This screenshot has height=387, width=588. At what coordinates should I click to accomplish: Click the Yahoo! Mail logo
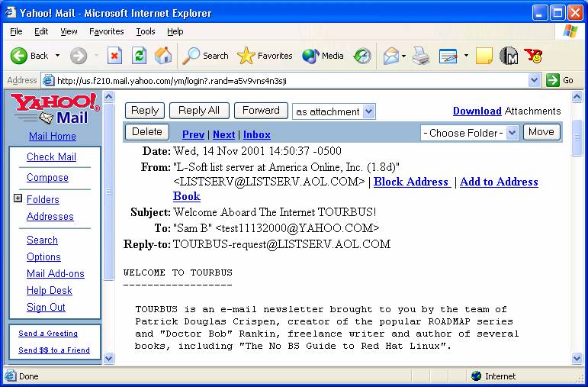pyautogui.click(x=55, y=109)
